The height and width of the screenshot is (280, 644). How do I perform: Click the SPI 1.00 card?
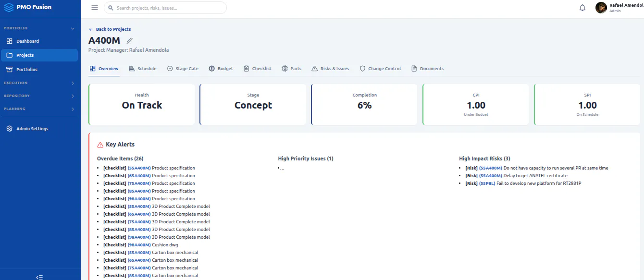point(587,105)
